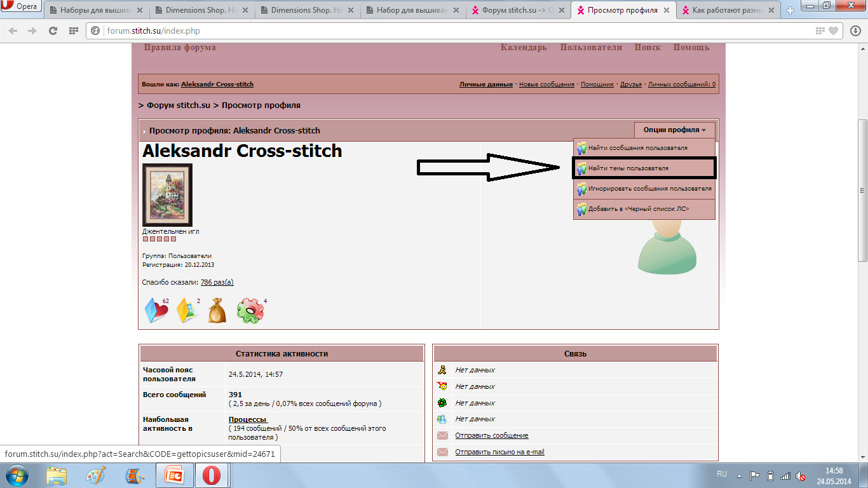Open 'Календарь' in forum navigation

pyautogui.click(x=523, y=48)
